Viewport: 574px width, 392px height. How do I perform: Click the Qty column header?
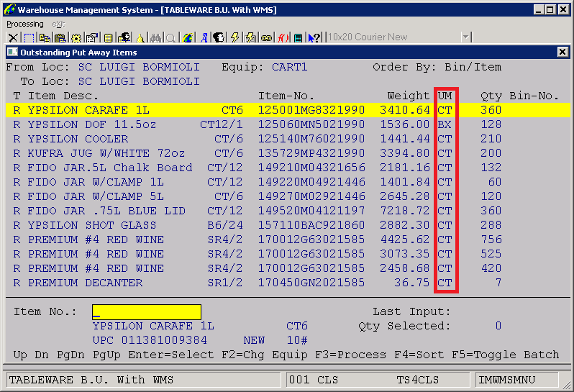tap(491, 96)
